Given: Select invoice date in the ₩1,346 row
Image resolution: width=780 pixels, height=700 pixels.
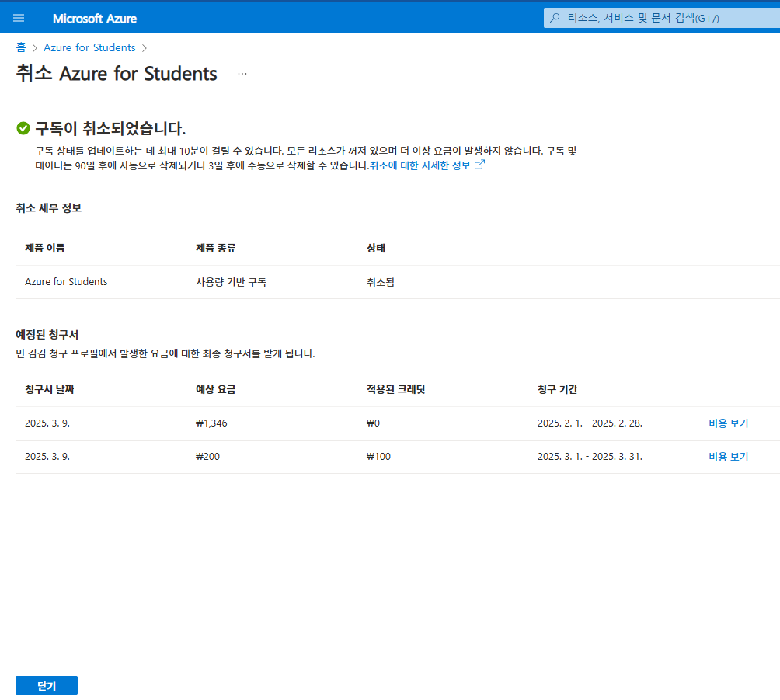Looking at the screenshot, I should click(47, 423).
